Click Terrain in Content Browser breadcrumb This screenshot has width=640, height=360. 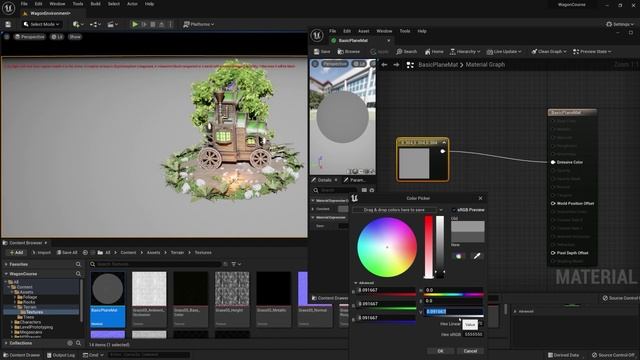tap(177, 252)
